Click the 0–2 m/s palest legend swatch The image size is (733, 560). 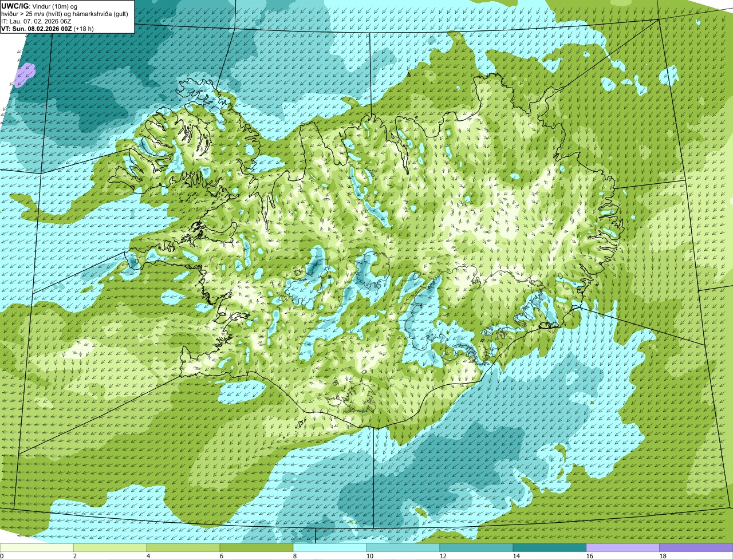[37, 547]
